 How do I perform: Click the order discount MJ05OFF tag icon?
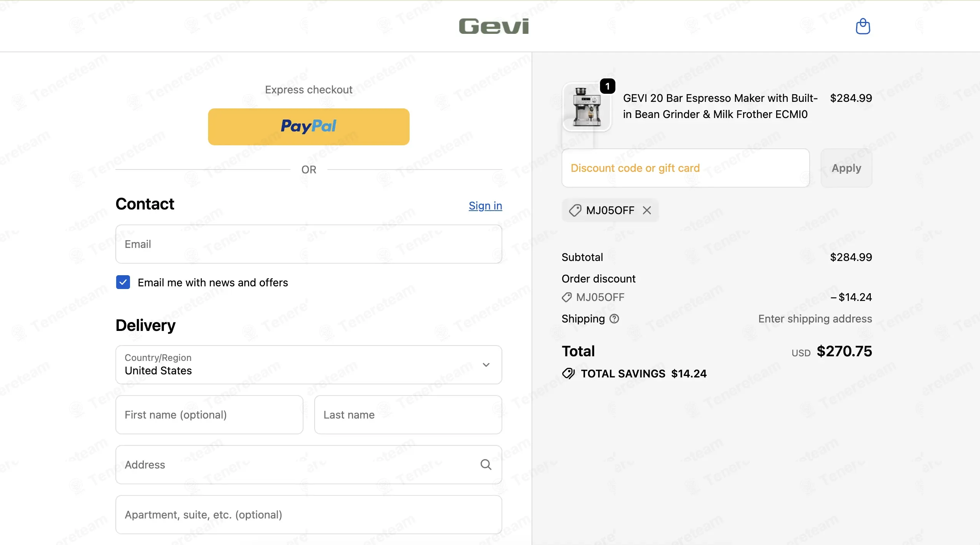[x=567, y=297]
